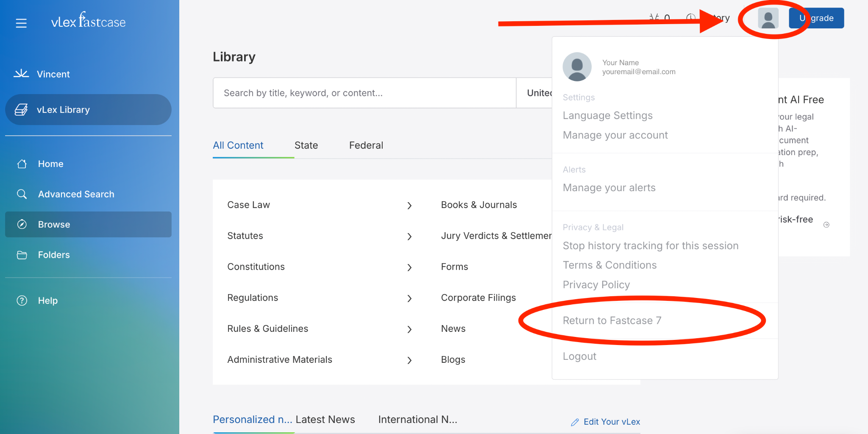Click the risk-free trial link
Screen dimensions: 868x434
point(796,220)
